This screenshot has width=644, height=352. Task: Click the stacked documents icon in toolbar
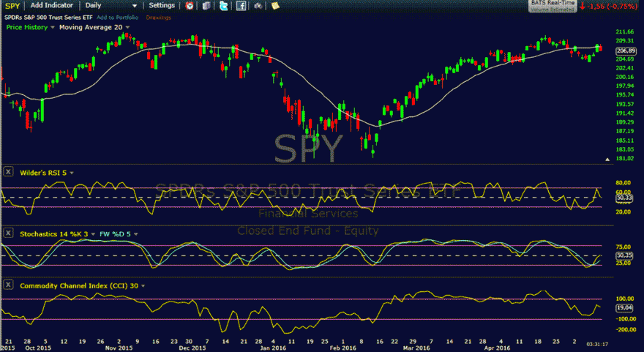point(206,6)
